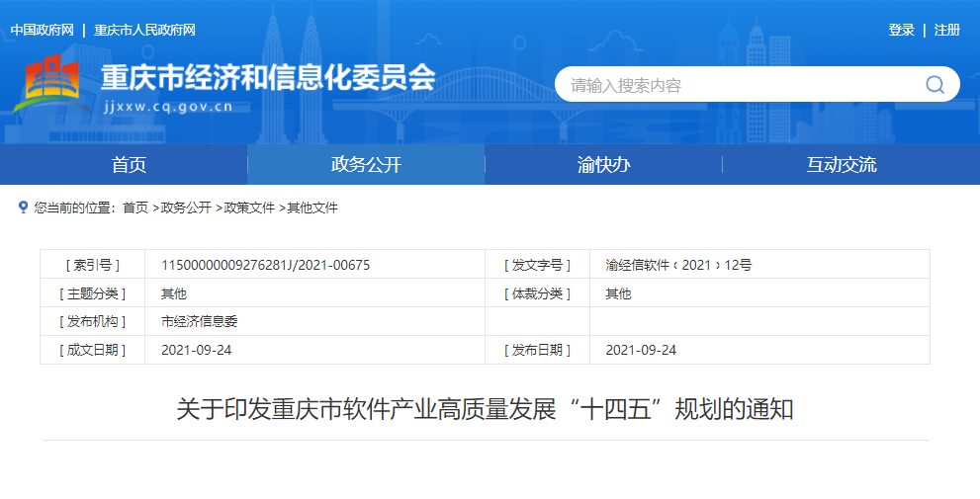Click the 注册 register link
The image size is (980, 499).
[947, 30]
